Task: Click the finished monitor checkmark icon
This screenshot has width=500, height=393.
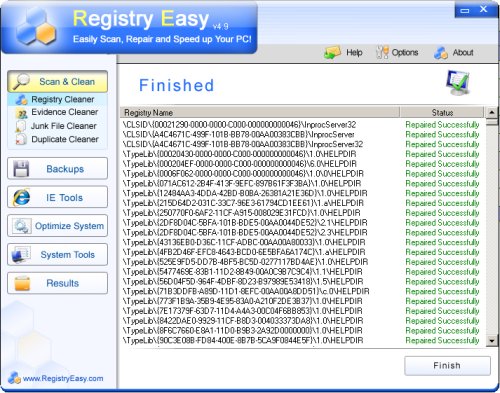Action: pyautogui.click(x=458, y=82)
